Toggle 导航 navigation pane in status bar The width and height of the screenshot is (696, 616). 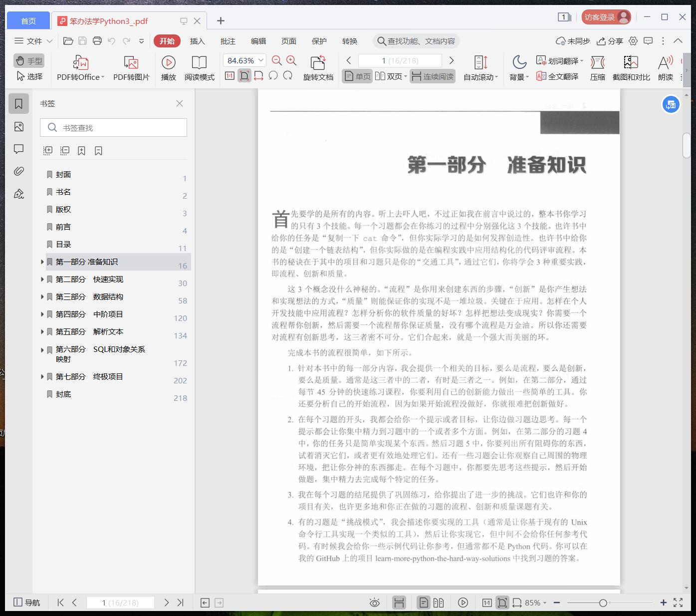coord(26,603)
